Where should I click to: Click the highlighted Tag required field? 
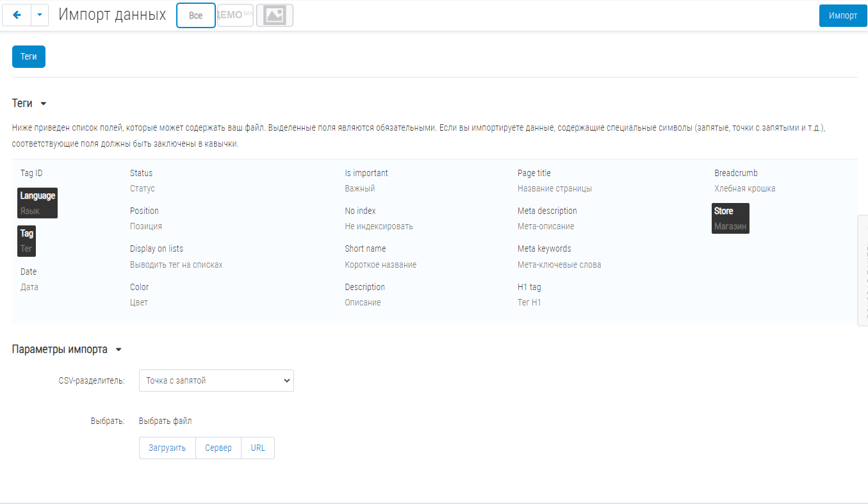26,241
